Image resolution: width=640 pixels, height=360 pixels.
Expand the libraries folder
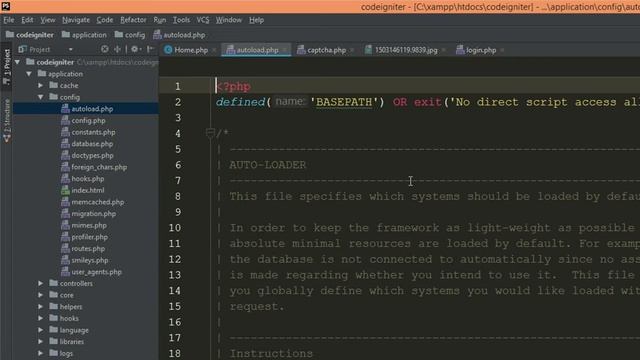[40, 341]
